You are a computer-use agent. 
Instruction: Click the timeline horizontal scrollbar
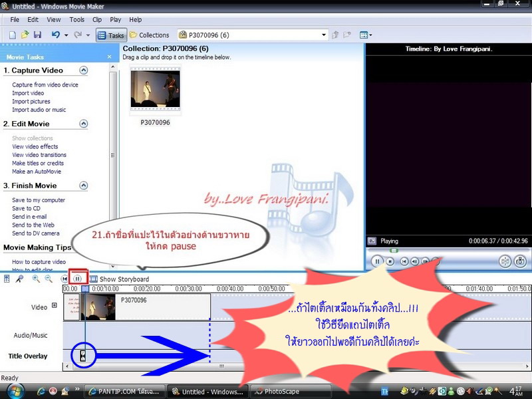point(221,366)
